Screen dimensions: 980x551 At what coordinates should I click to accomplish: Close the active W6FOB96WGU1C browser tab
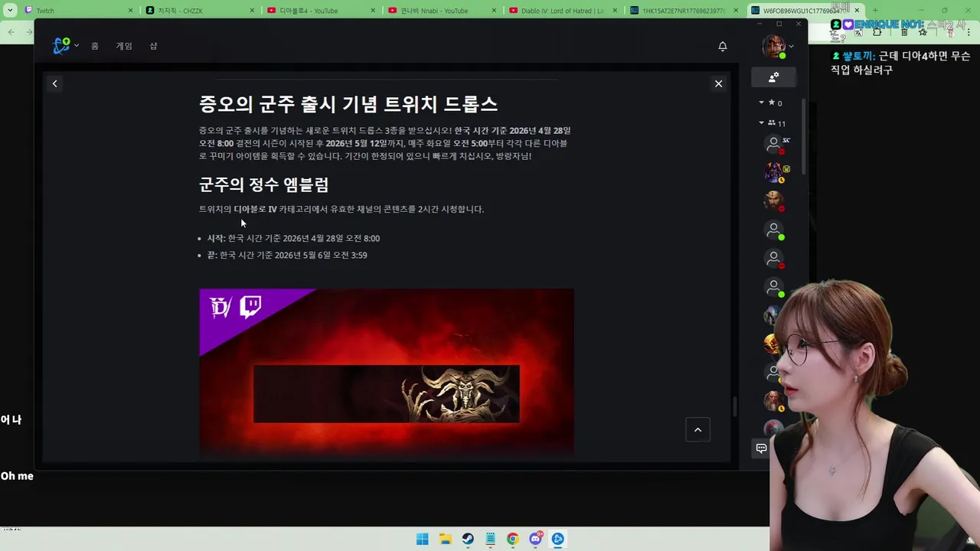[857, 11]
